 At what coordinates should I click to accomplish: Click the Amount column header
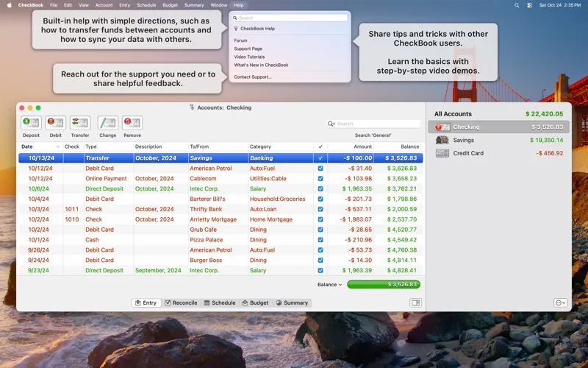(x=351, y=146)
